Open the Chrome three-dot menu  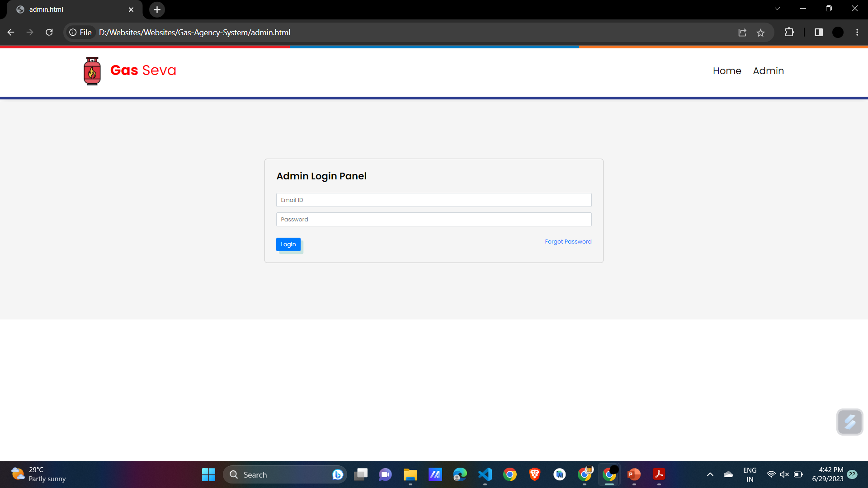tap(857, 32)
